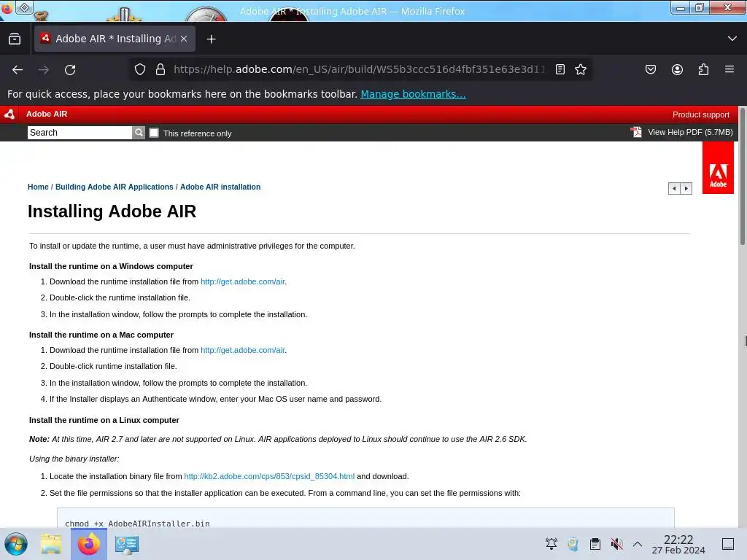Click the red Adobe logo badge
Image resolution: width=747 pixels, height=560 pixels.
click(x=718, y=168)
